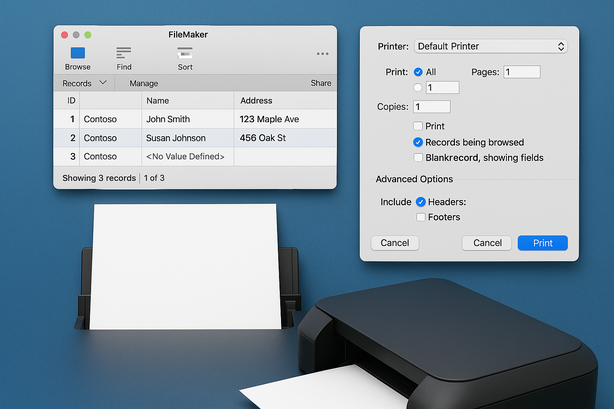Switch to Browse mode in FileMaker toolbar
Screen dimensions: 614x409
78,58
